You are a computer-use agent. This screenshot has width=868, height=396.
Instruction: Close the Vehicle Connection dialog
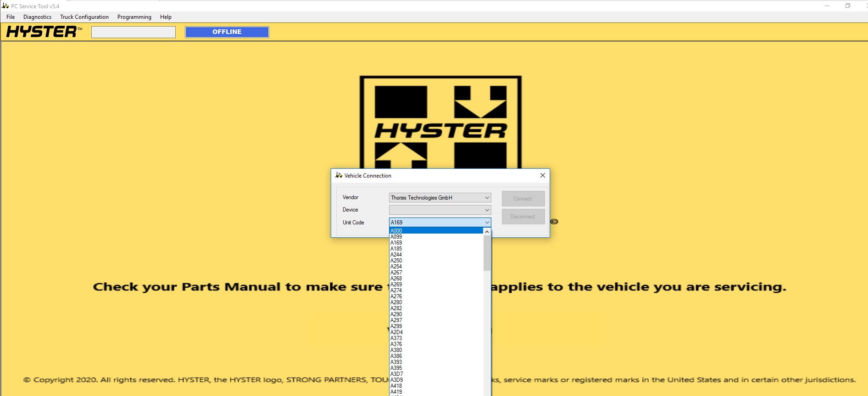(542, 175)
